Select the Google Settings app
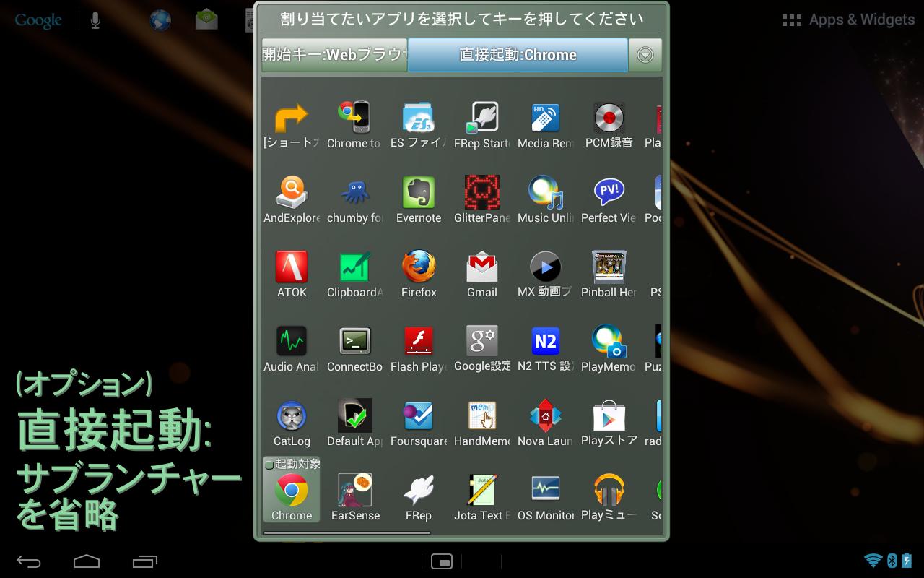The width and height of the screenshot is (924, 578). click(482, 341)
